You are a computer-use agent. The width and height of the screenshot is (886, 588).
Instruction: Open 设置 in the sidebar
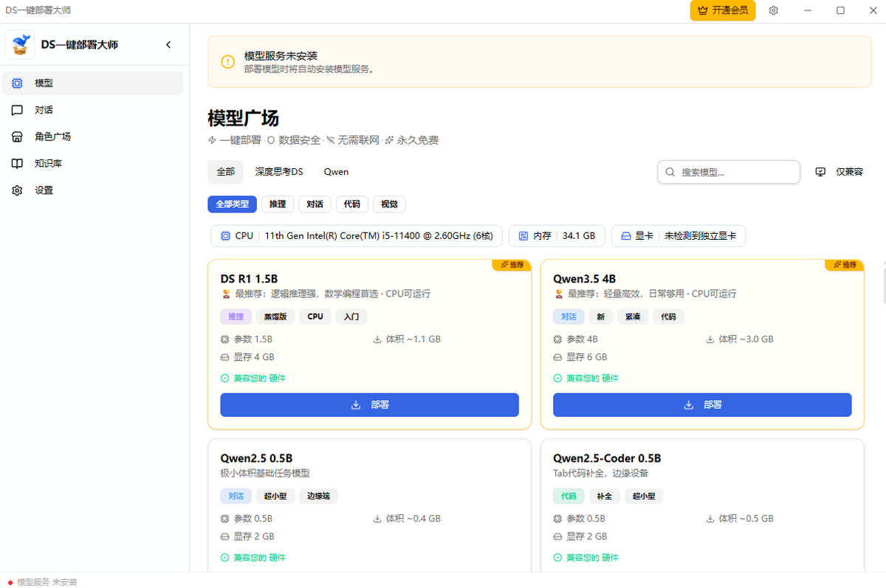pos(92,190)
